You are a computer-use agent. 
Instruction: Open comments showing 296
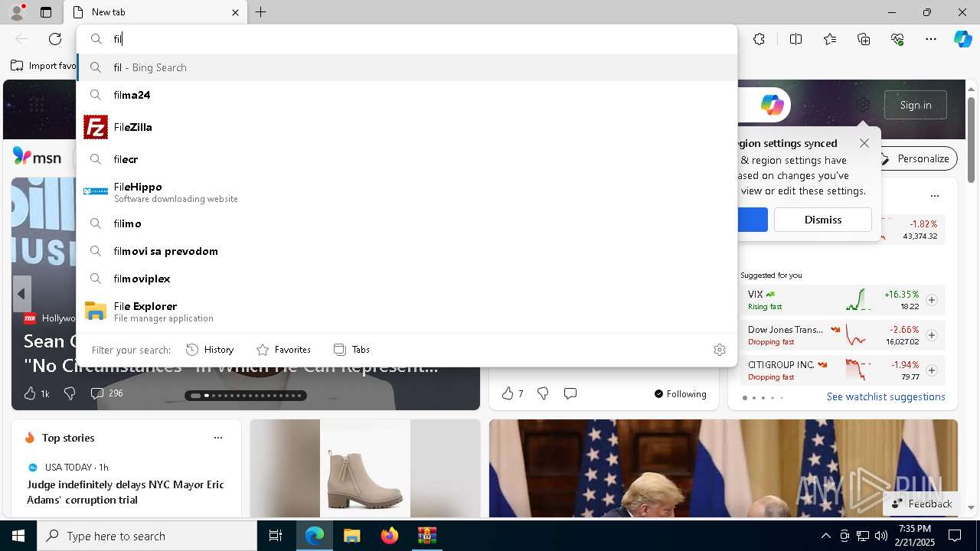coord(106,393)
